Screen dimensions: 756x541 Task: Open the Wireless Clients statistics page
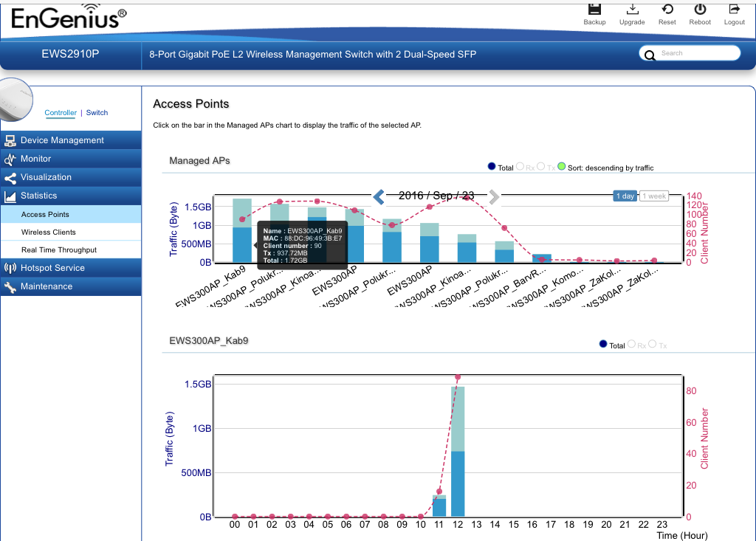pyautogui.click(x=71, y=232)
